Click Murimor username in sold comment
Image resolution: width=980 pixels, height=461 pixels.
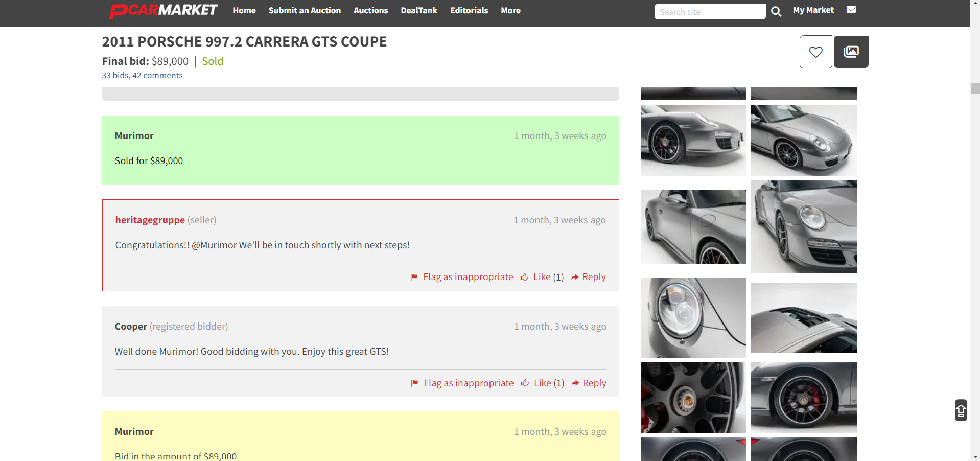[x=134, y=135]
